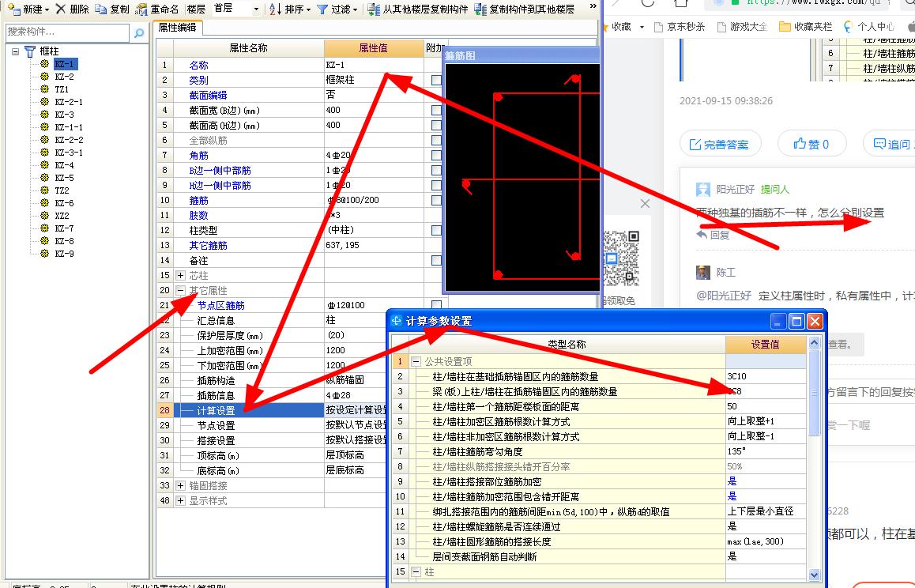Open the 收藏 menu in browser
The image size is (915, 588).
[627, 26]
